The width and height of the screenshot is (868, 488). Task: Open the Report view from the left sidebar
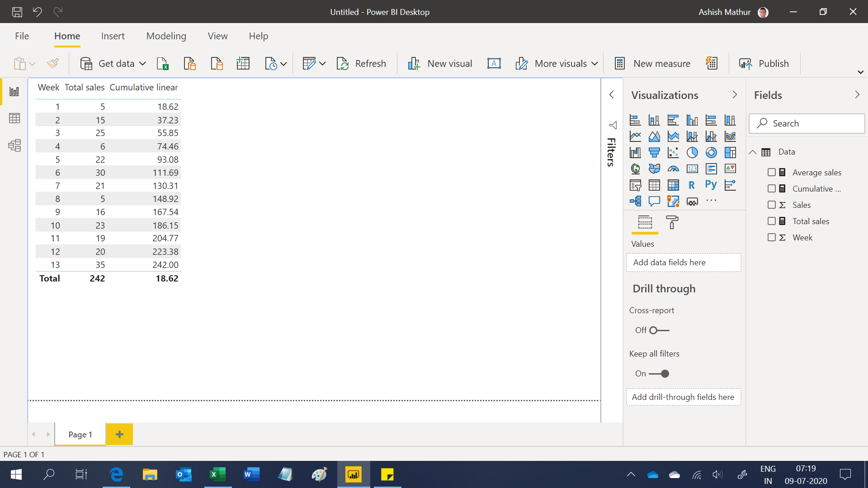(14, 92)
